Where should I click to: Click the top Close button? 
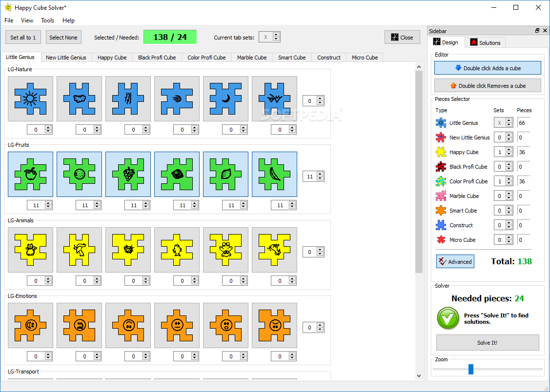point(402,37)
